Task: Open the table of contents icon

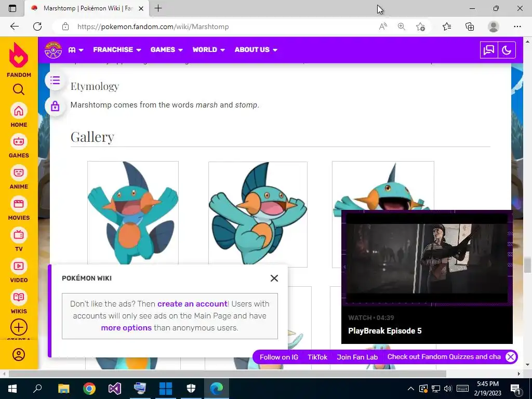Action: tap(55, 81)
